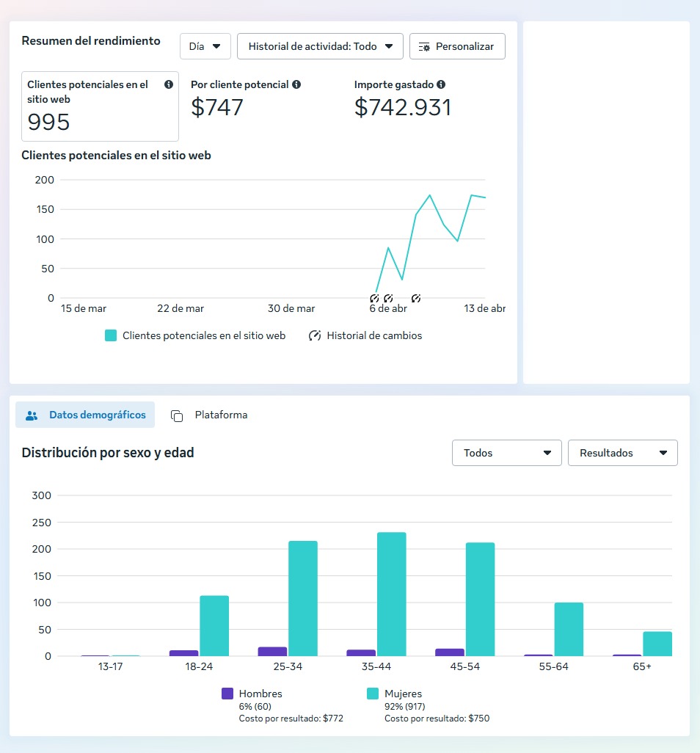700x753 pixels.
Task: Click info icon beside Clientes potenciales metric
Action: pos(169,85)
